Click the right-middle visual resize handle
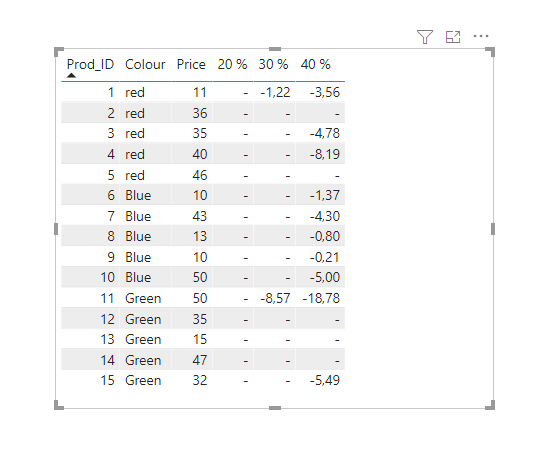Viewport: 558px width, 450px height. pyautogui.click(x=493, y=229)
